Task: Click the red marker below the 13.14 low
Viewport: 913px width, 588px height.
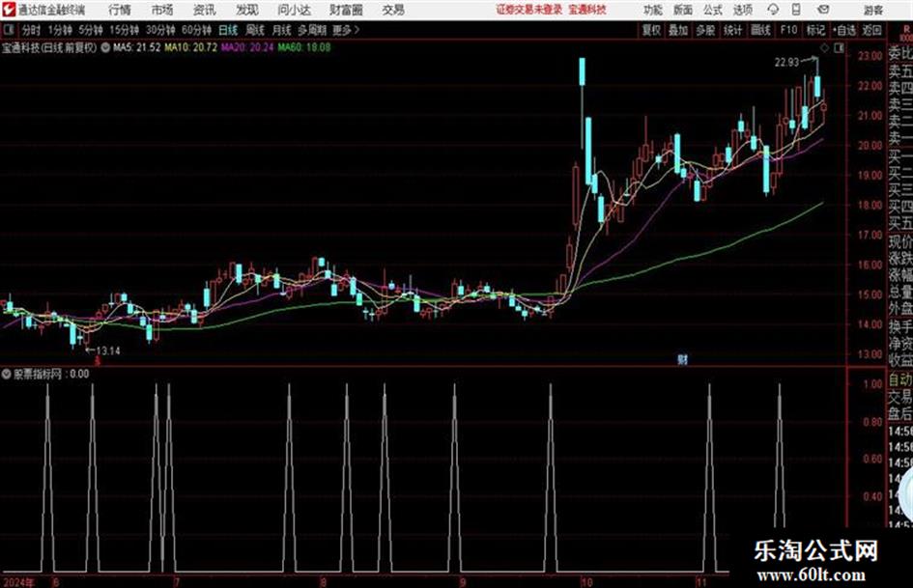Action: (x=98, y=361)
